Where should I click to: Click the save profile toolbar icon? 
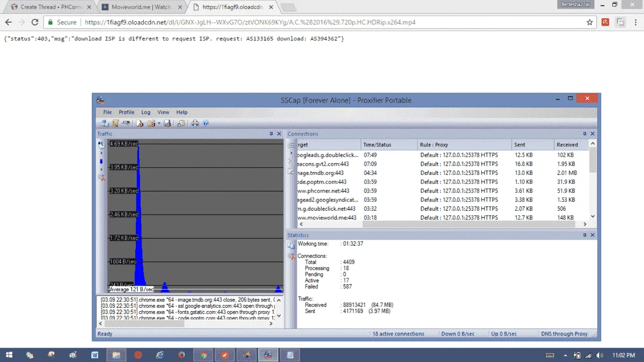point(167,123)
